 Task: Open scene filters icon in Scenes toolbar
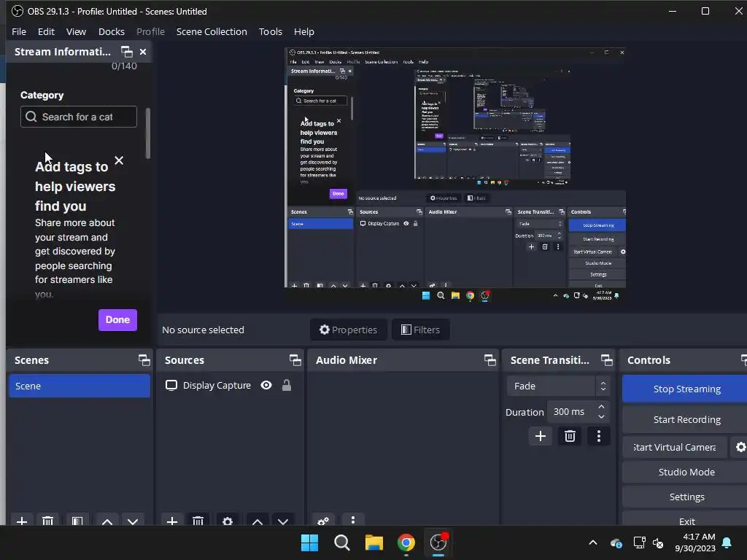tap(77, 521)
